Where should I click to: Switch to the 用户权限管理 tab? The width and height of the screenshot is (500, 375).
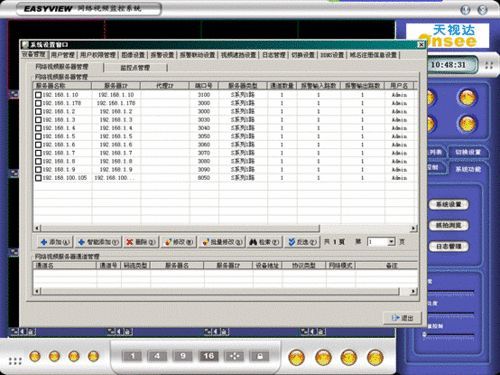pyautogui.click(x=98, y=55)
